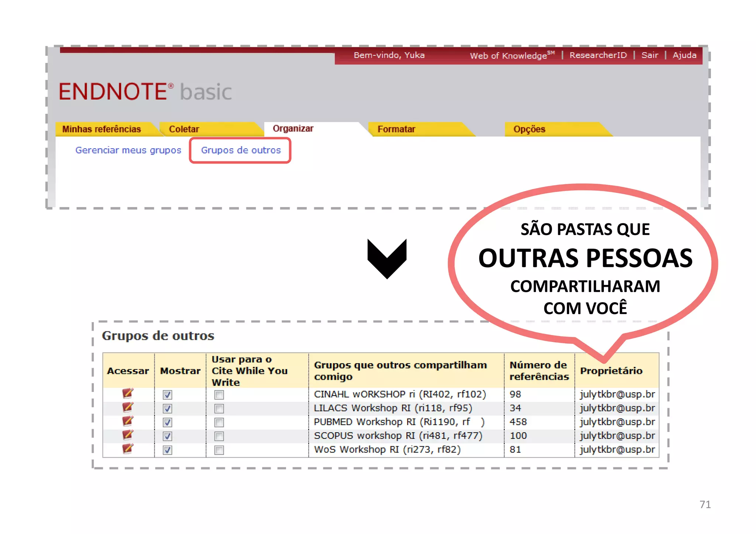Select the SCOPUS workshop RI (ri481, rf477) name
This screenshot has width=756, height=534.
pos(398,435)
